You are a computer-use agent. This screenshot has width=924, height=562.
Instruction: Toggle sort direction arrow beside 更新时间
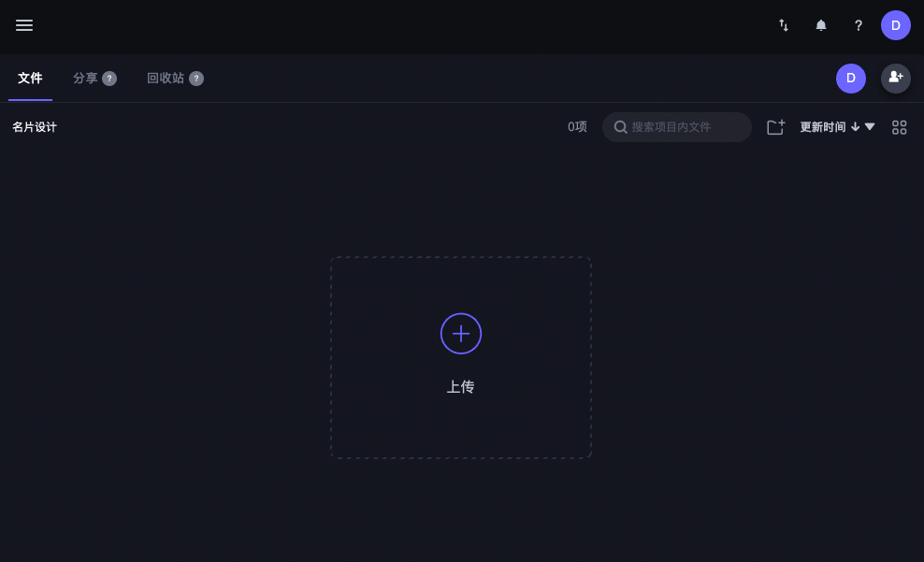coord(855,127)
